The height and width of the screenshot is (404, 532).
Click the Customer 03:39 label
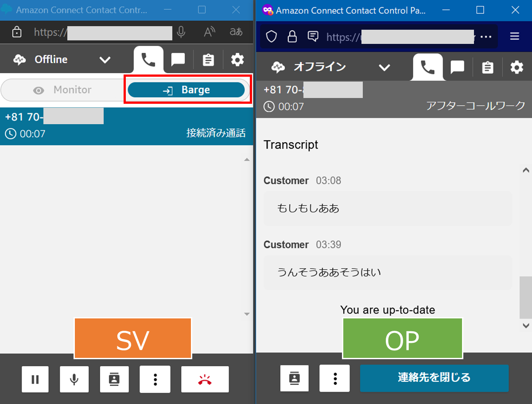(x=302, y=244)
